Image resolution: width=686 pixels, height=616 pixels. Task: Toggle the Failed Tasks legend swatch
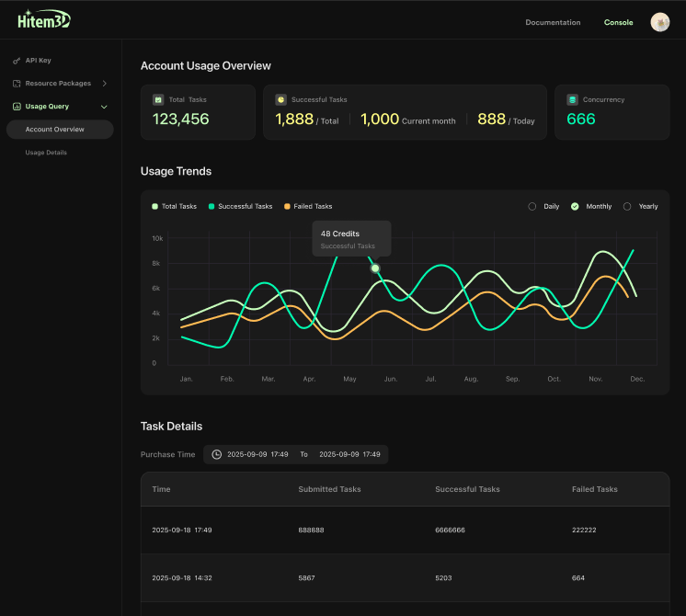287,207
